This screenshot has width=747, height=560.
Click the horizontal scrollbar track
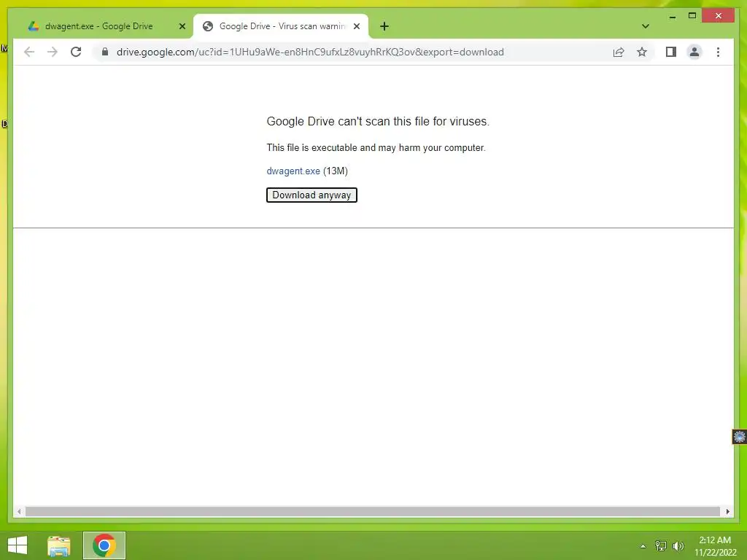[x=373, y=511]
